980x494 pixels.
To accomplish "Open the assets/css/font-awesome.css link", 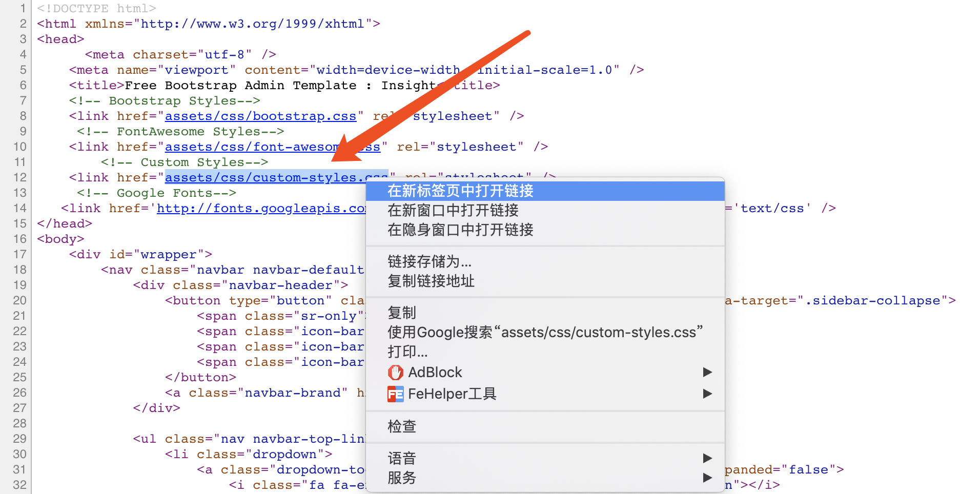I will [x=272, y=147].
